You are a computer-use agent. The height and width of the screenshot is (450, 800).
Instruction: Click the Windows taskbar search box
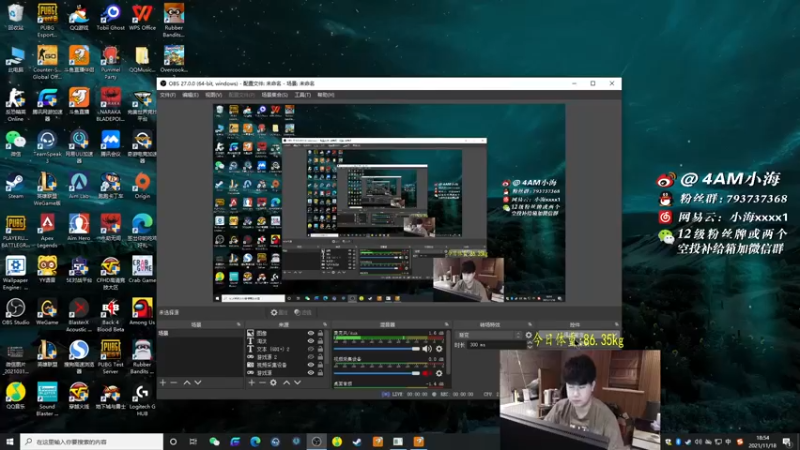click(x=92, y=441)
